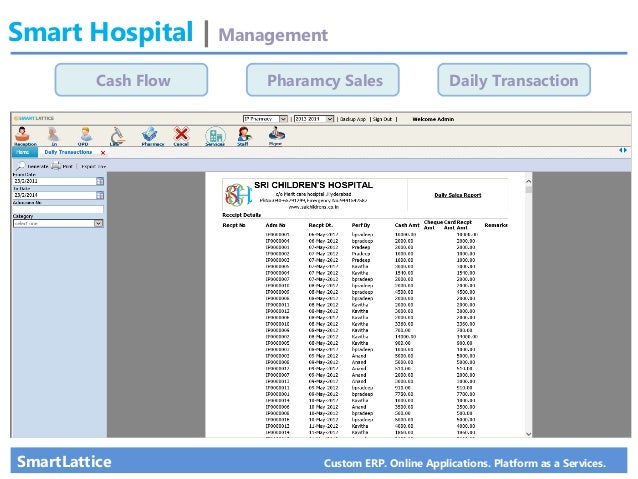Open the icon right of Staff

tap(276, 135)
